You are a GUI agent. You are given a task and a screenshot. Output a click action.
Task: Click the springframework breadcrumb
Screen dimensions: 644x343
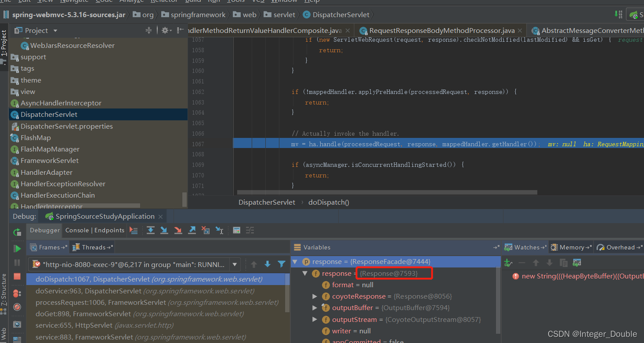(193, 14)
